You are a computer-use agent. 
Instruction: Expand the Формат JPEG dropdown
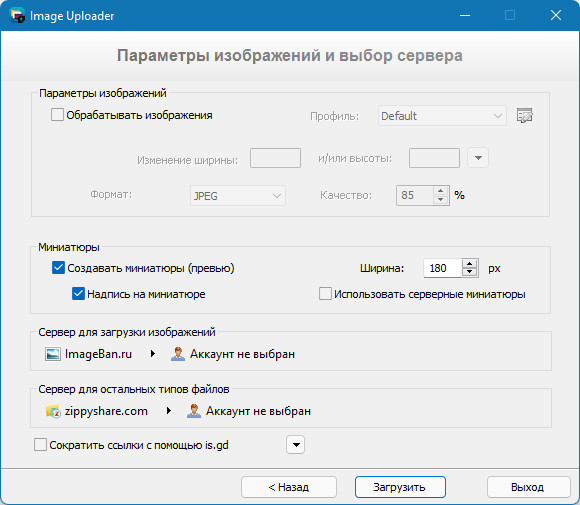[238, 196]
